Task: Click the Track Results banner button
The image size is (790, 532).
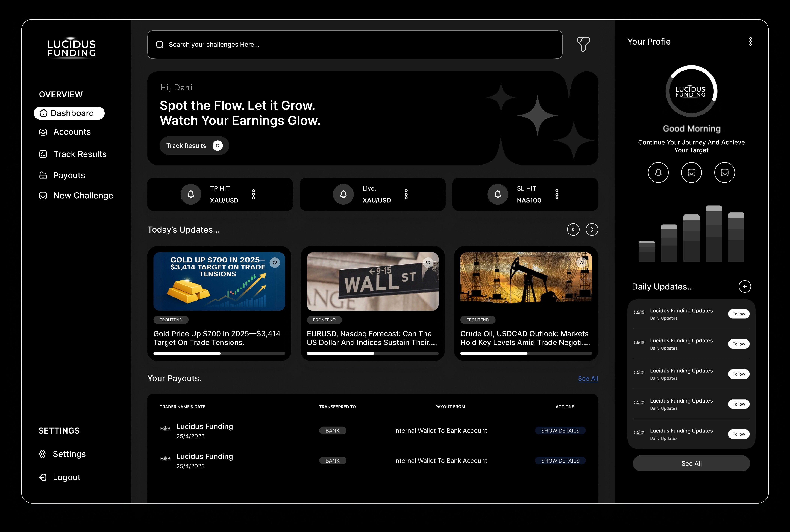Action: click(x=194, y=146)
